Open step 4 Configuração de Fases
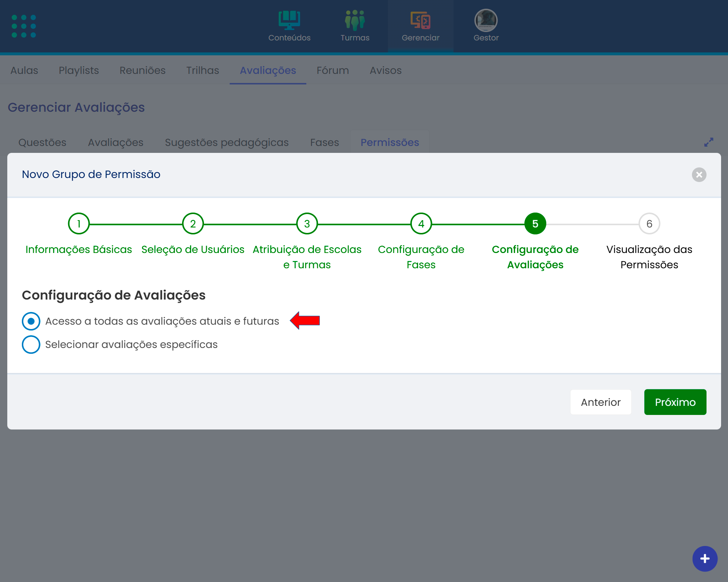Viewport: 728px width, 582px height. click(421, 224)
